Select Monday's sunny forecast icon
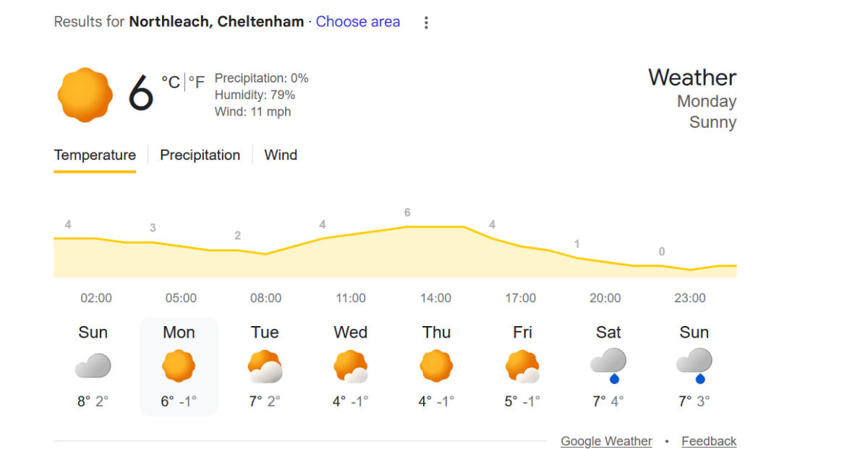The height and width of the screenshot is (449, 868). point(179,366)
